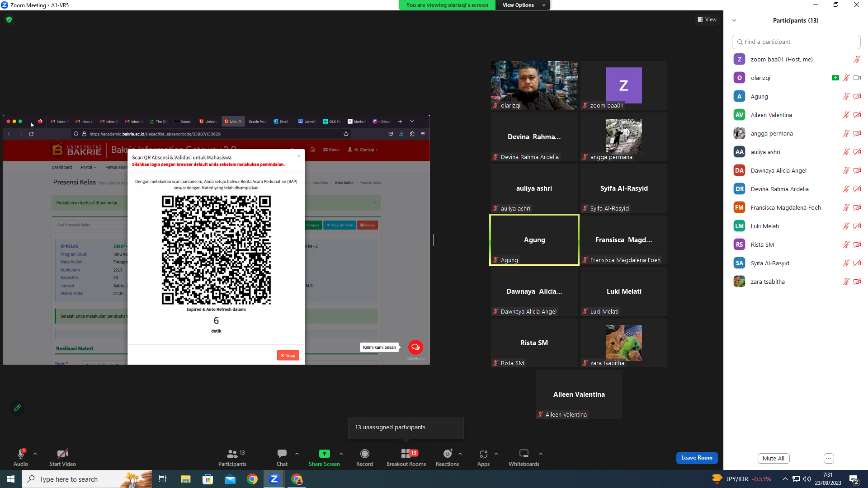Open the View layout menu

[707, 19]
